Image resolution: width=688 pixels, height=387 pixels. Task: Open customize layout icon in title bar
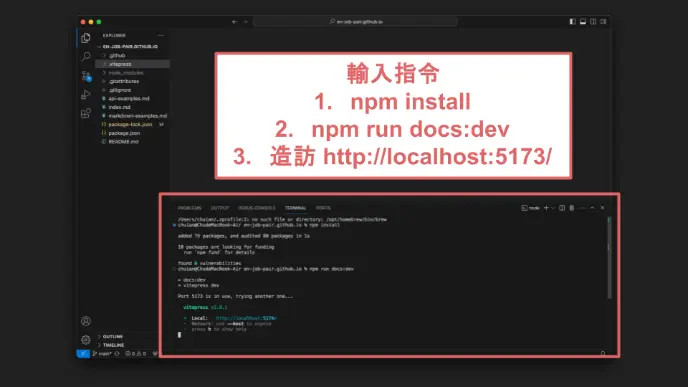(604, 22)
